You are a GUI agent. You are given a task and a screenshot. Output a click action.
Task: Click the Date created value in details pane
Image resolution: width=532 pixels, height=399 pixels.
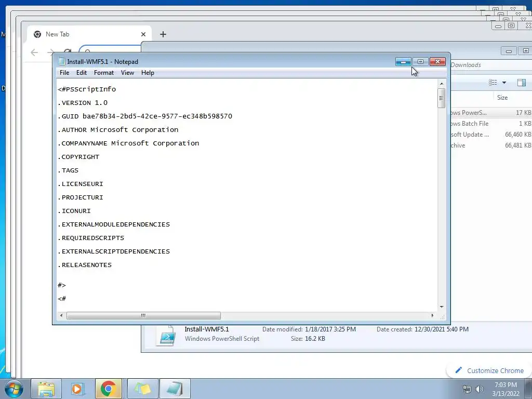(x=442, y=329)
